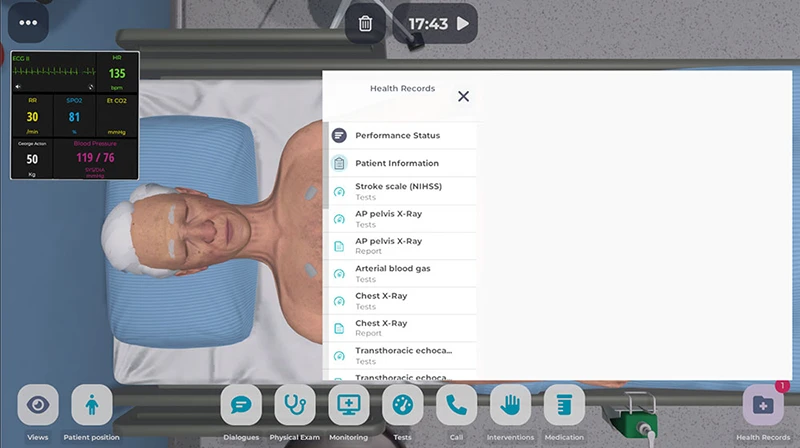Image resolution: width=800 pixels, height=448 pixels.
Task: Select Performance Status record
Action: [x=397, y=136]
